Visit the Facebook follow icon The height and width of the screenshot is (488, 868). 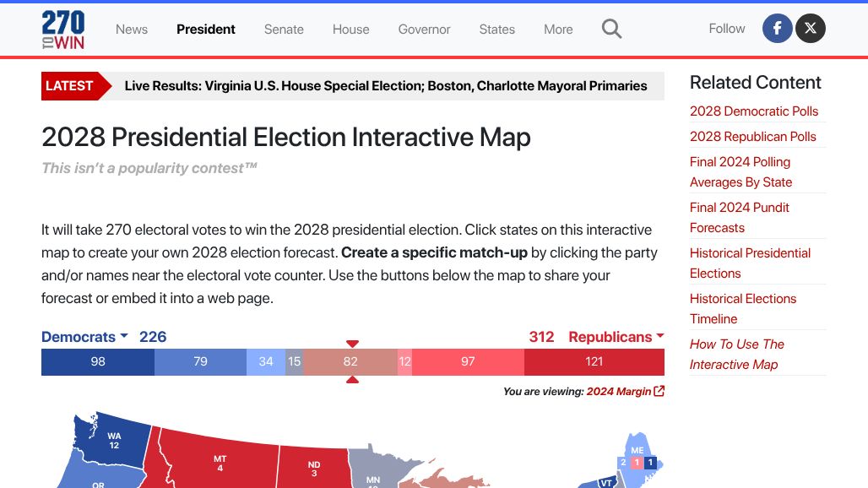tap(777, 28)
